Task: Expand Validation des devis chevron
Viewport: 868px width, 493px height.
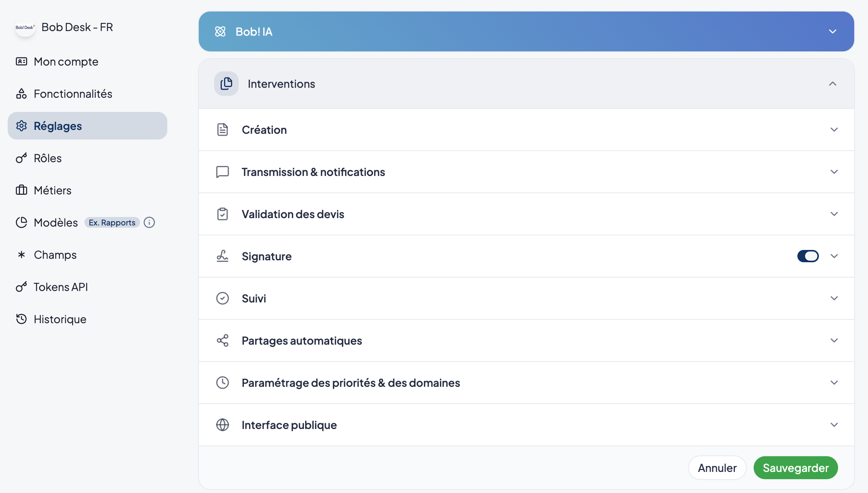Action: click(834, 214)
